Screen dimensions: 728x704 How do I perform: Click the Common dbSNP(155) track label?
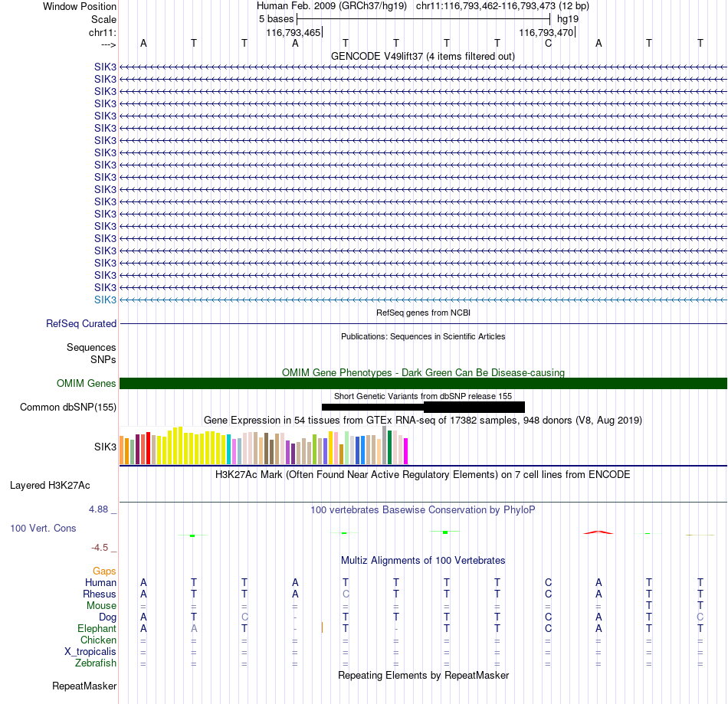67,407
